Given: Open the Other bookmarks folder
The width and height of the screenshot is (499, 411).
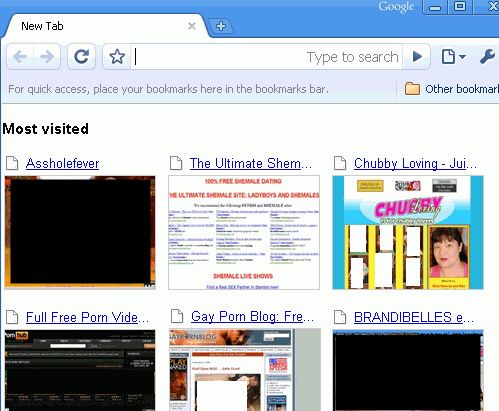Looking at the screenshot, I should [452, 89].
